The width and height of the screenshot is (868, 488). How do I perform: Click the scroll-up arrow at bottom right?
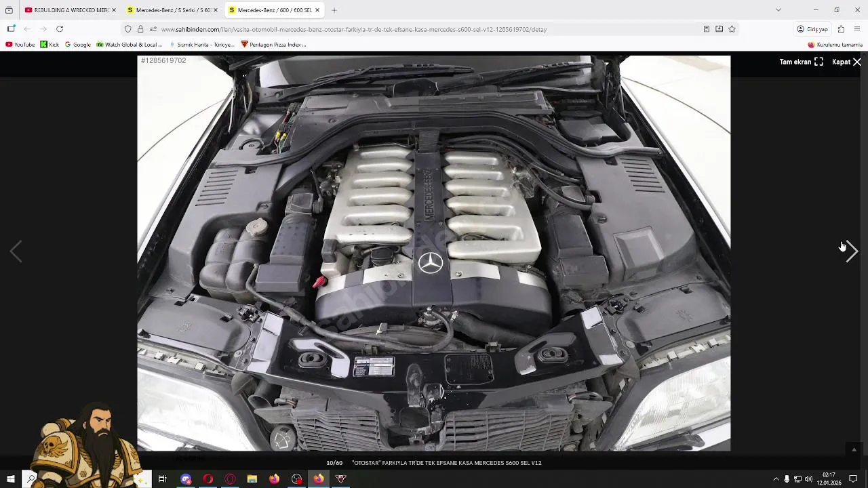[x=854, y=449]
